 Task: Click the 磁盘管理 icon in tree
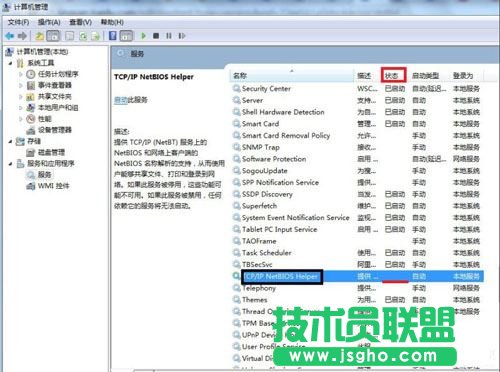pyautogui.click(x=31, y=152)
